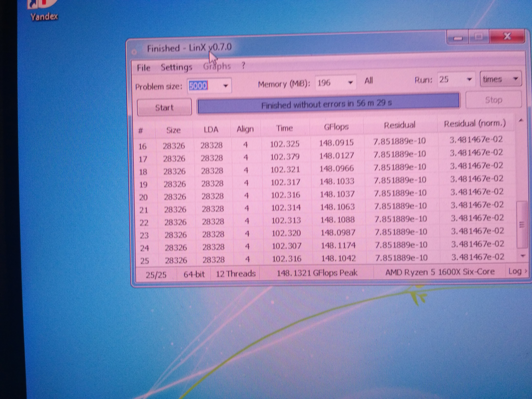Screen dimensions: 532x399
Task: Expand the Problem size dropdown
Action: (x=225, y=86)
